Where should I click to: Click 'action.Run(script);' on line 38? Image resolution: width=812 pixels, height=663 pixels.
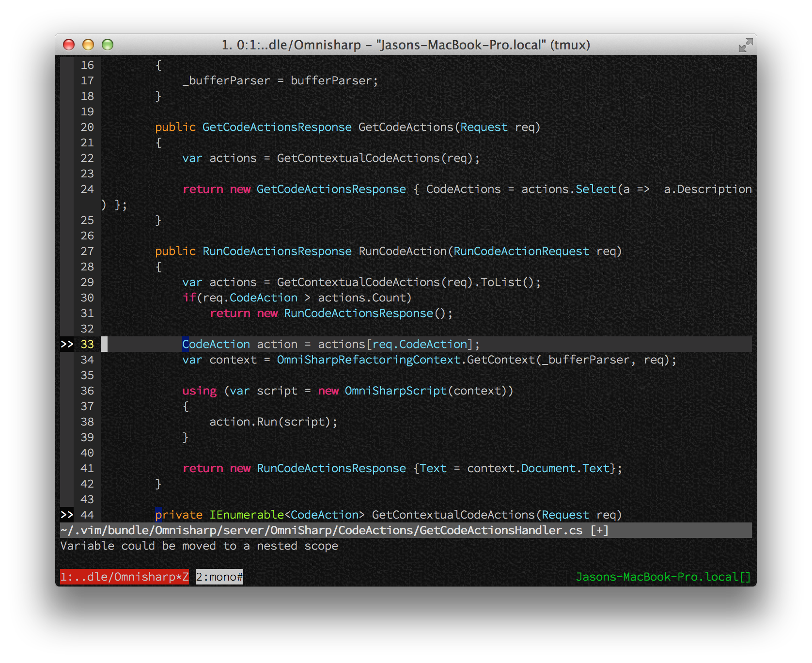(x=273, y=422)
